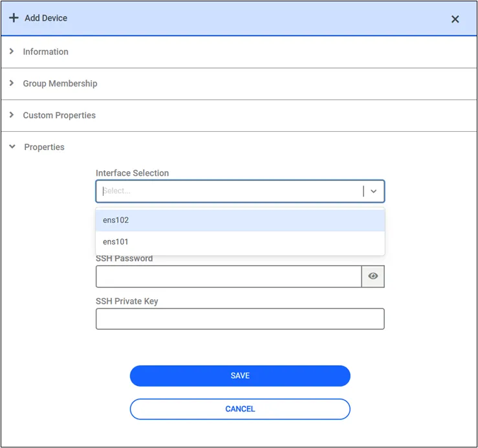The height and width of the screenshot is (448, 478).
Task: Expand the Information section chevron
Action: tap(12, 51)
